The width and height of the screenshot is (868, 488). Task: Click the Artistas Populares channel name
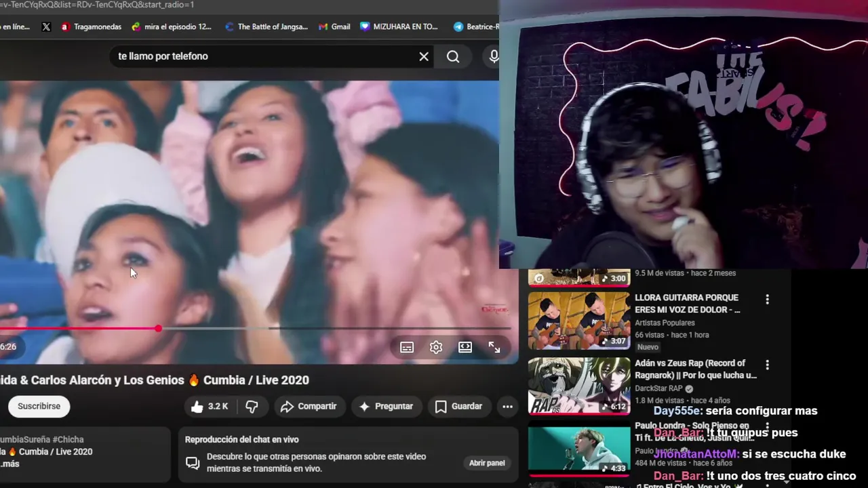[665, 323]
